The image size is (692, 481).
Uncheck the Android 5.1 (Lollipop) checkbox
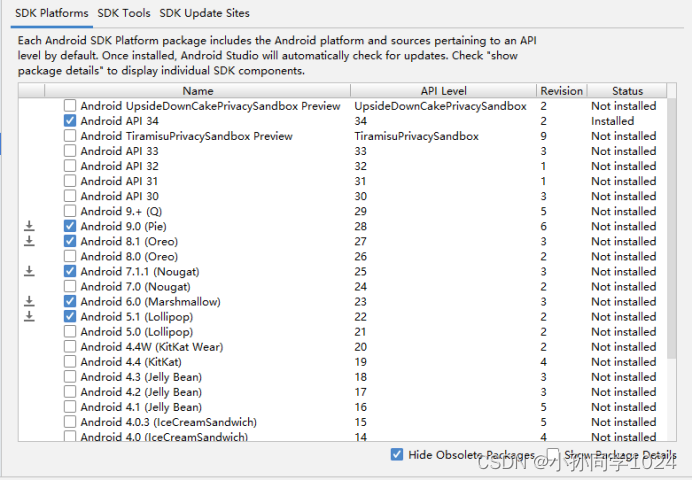[70, 316]
